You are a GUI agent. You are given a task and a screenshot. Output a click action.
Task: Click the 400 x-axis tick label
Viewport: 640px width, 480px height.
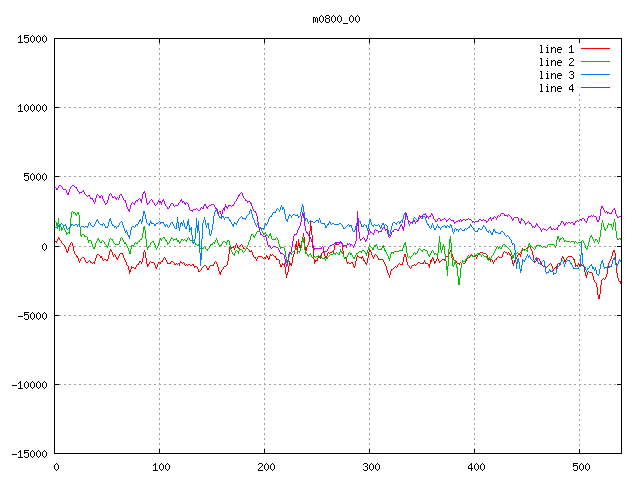(475, 467)
